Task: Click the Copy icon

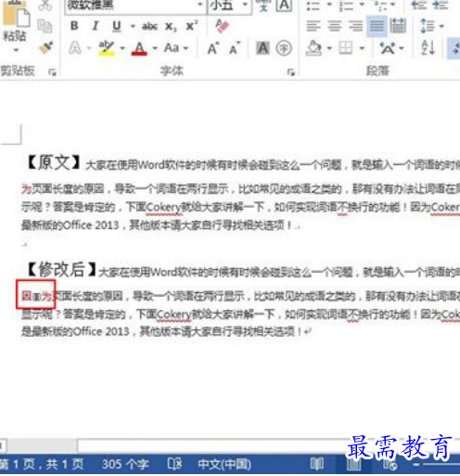Action: tap(45, 26)
